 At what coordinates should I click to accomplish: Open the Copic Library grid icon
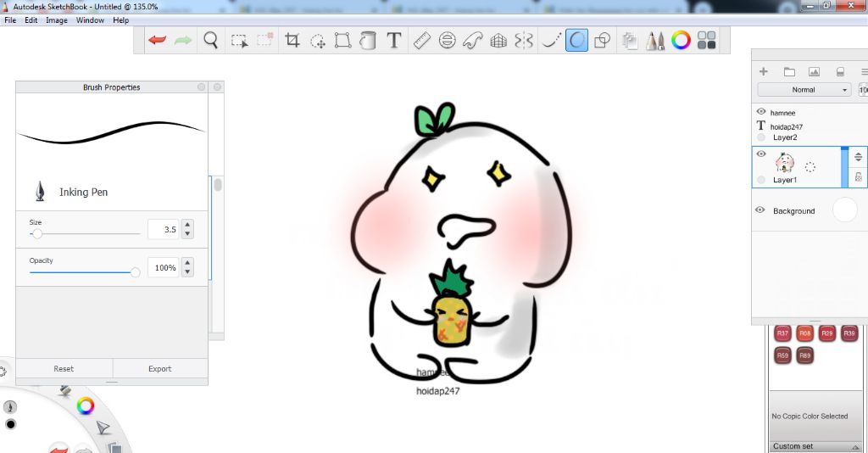click(706, 40)
